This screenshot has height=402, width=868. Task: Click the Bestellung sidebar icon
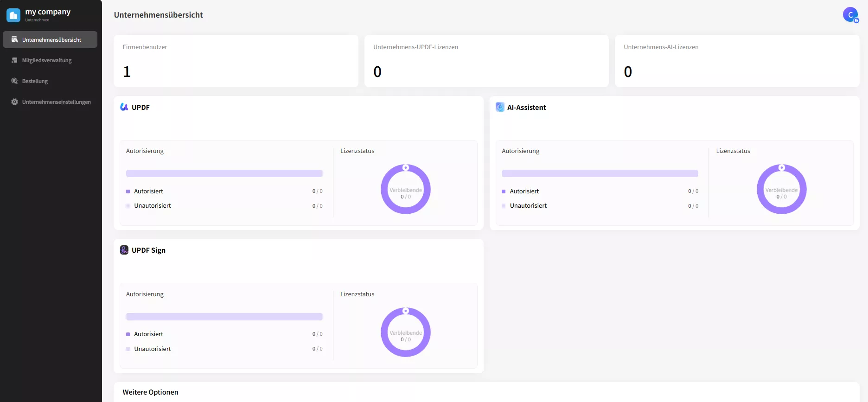15,81
